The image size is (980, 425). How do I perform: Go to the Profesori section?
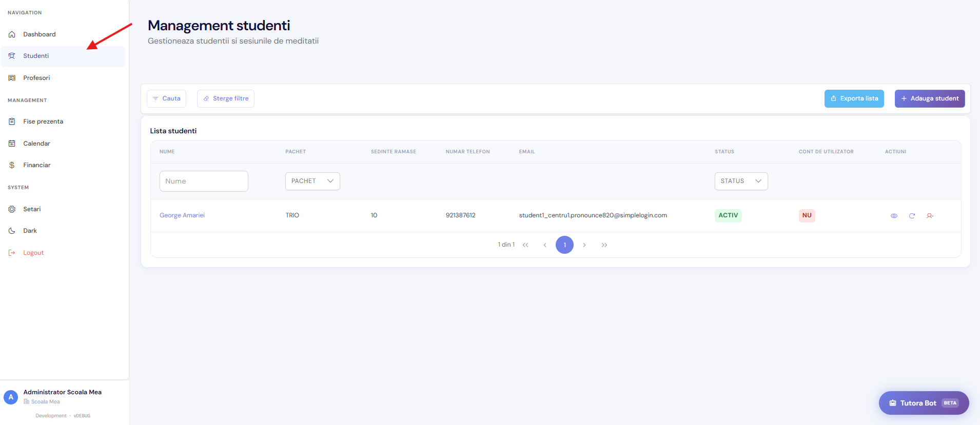tap(63, 78)
